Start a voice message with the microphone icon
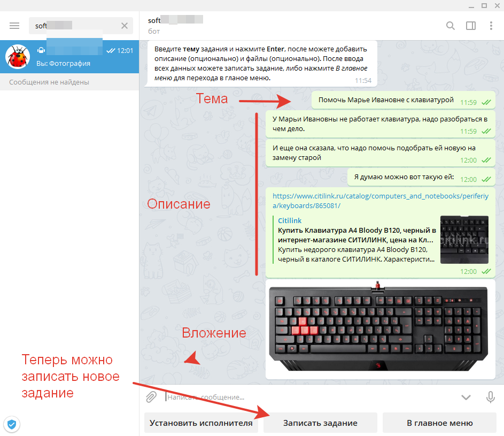 490,397
